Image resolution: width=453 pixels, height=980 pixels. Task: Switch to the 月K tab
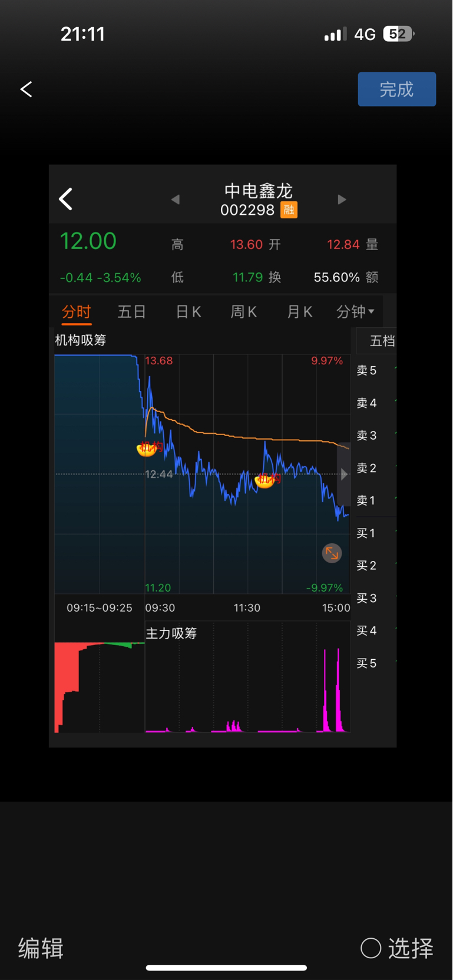pyautogui.click(x=299, y=311)
